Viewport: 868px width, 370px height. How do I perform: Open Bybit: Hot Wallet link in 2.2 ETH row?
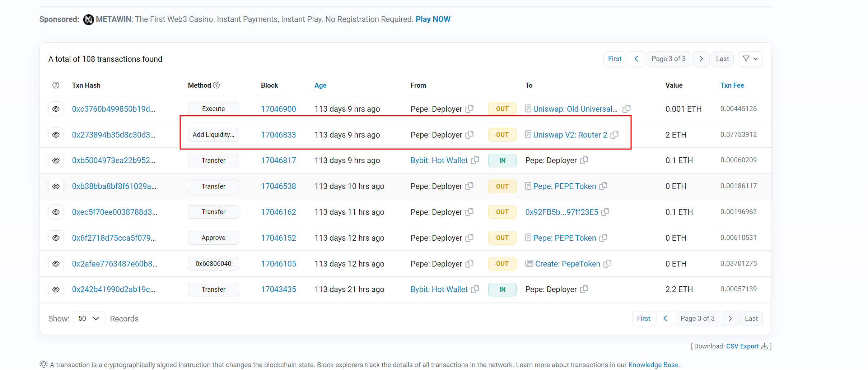point(439,290)
